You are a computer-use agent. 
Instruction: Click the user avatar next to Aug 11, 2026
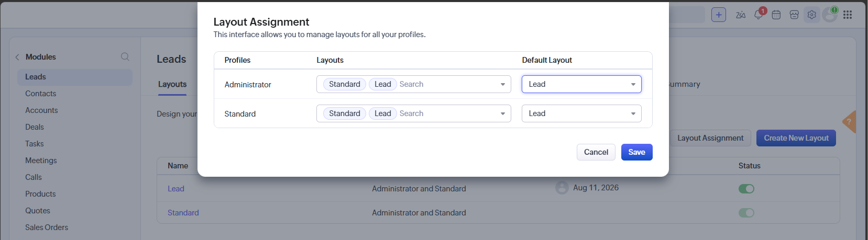[x=562, y=188]
